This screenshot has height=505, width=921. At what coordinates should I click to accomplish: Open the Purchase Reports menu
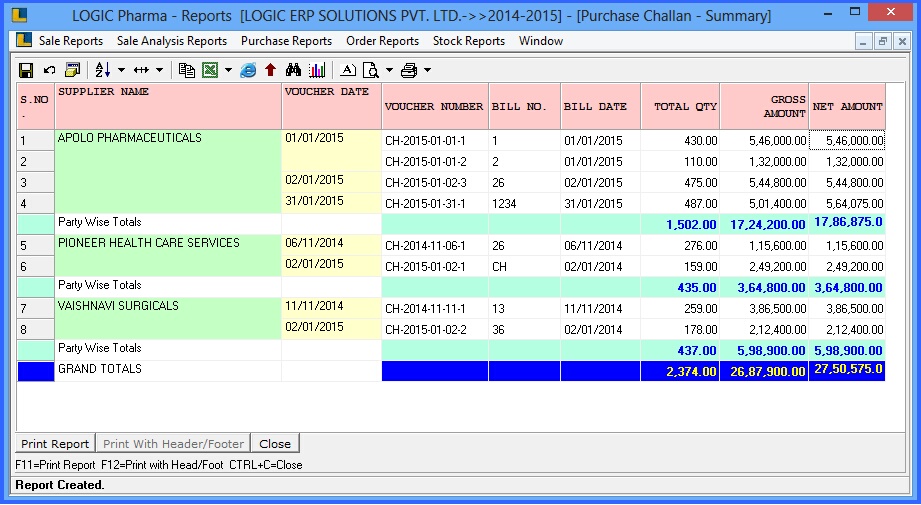pos(287,41)
